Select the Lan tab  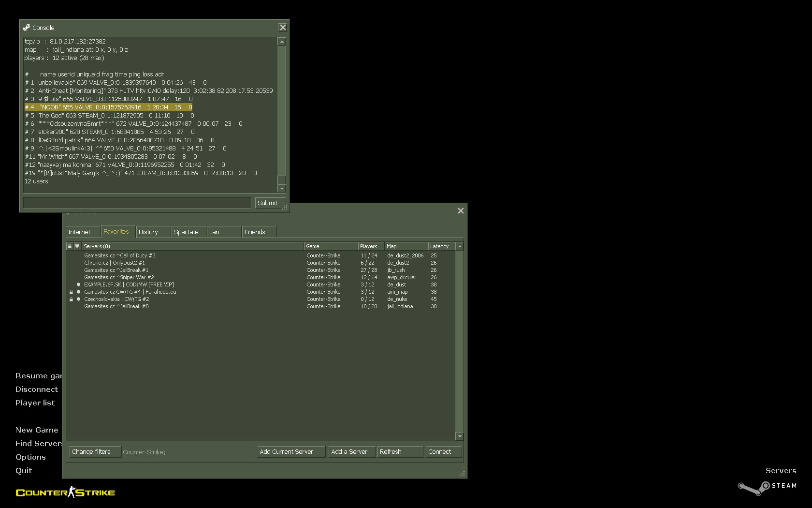pyautogui.click(x=224, y=232)
